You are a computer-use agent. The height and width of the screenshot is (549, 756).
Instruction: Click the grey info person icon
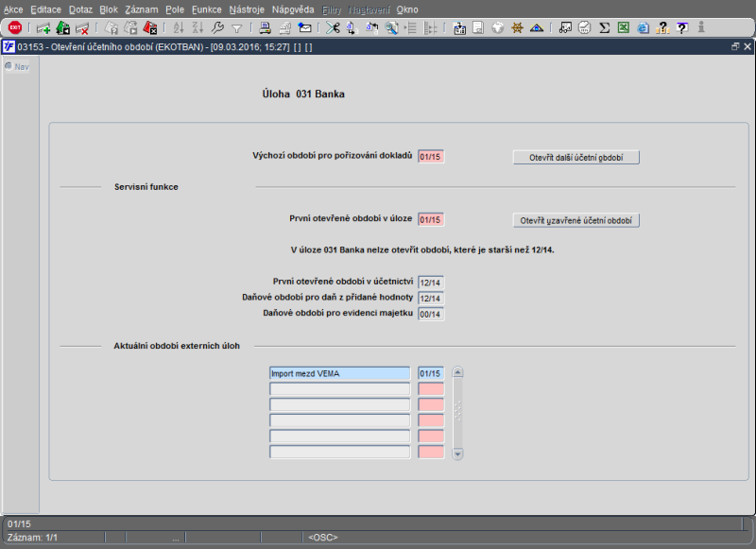701,28
